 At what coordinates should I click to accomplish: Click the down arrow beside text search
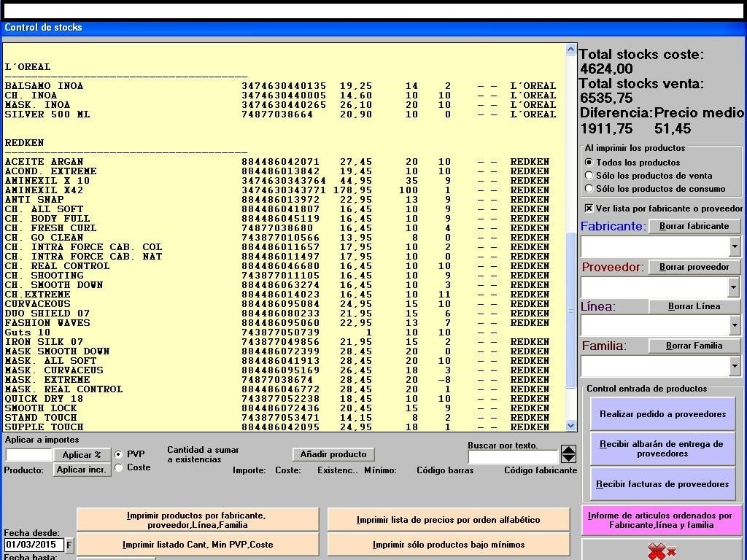[x=568, y=459]
